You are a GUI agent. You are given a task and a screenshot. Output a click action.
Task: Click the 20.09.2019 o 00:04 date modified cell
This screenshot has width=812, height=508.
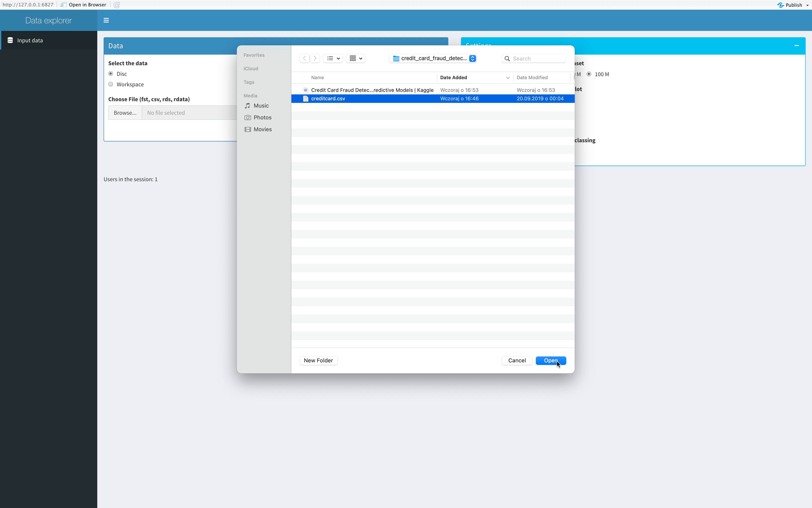[540, 98]
